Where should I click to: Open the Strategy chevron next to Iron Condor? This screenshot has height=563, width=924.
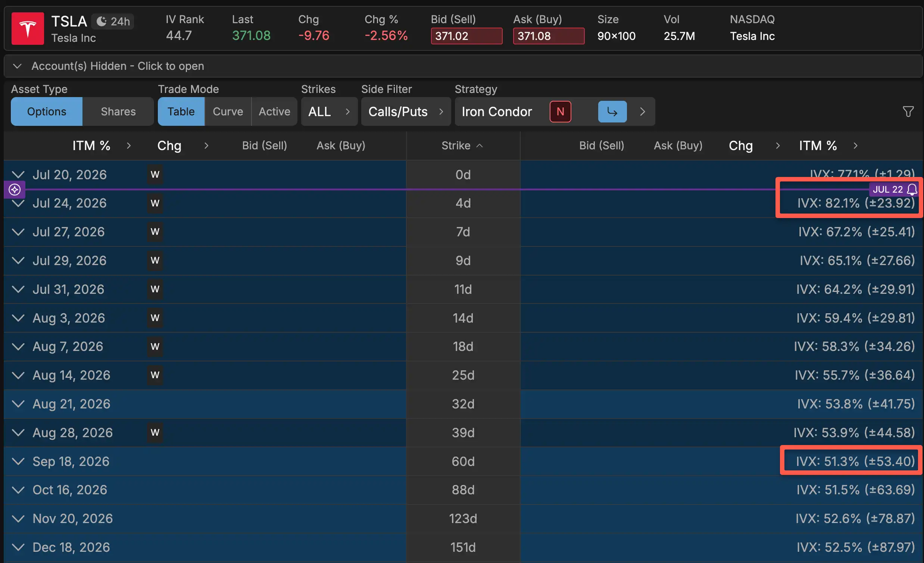click(642, 111)
